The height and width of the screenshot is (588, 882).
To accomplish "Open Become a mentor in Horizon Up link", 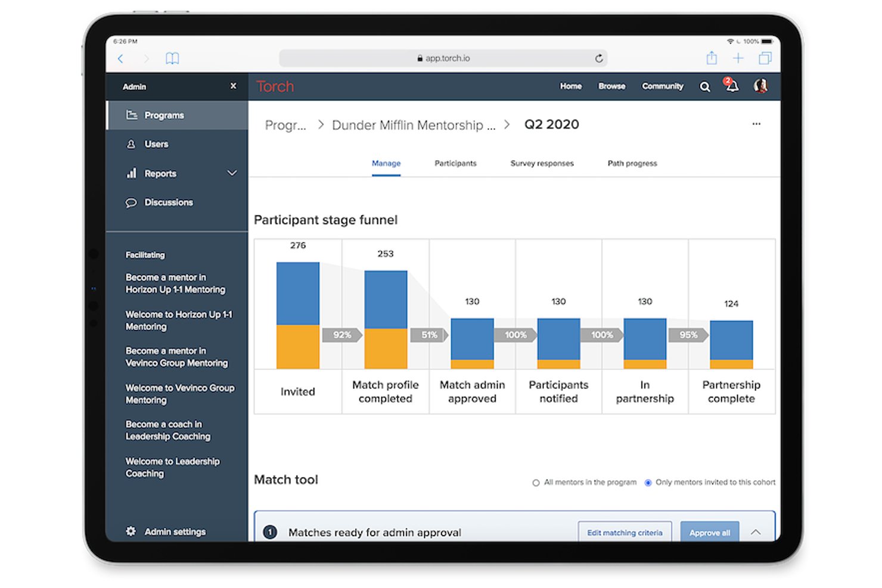I will coord(175,284).
